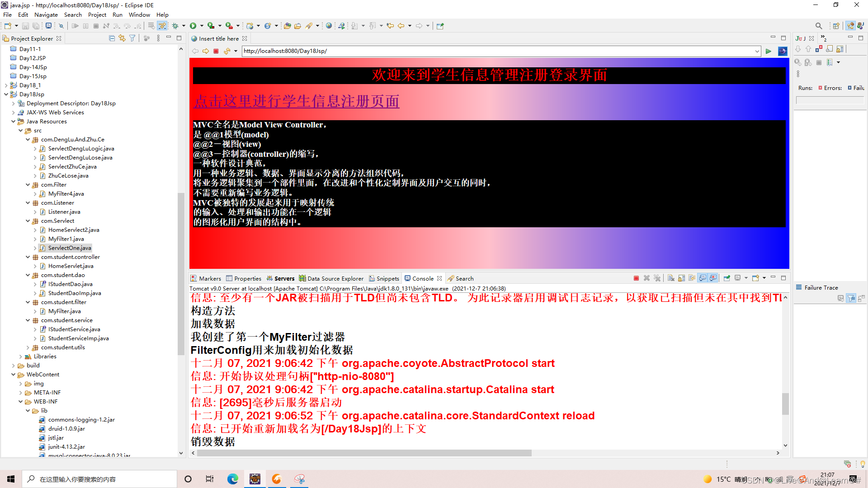Screen dimensions: 868x488
Task: Toggle Scroll Lock in Console toolbar
Action: click(x=681, y=278)
